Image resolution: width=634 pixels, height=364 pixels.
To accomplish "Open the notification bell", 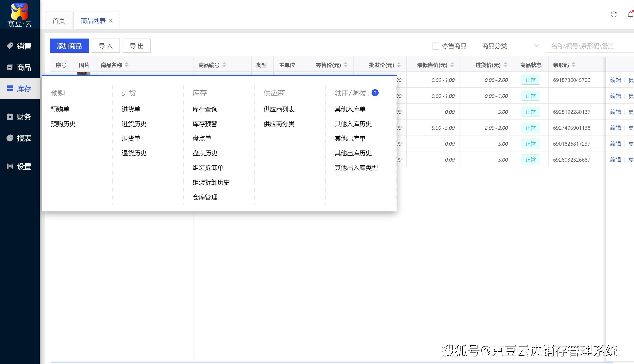I will coord(630,14).
